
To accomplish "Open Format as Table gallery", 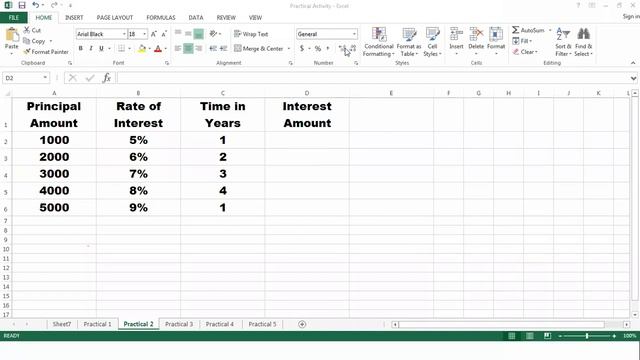I will [x=409, y=42].
